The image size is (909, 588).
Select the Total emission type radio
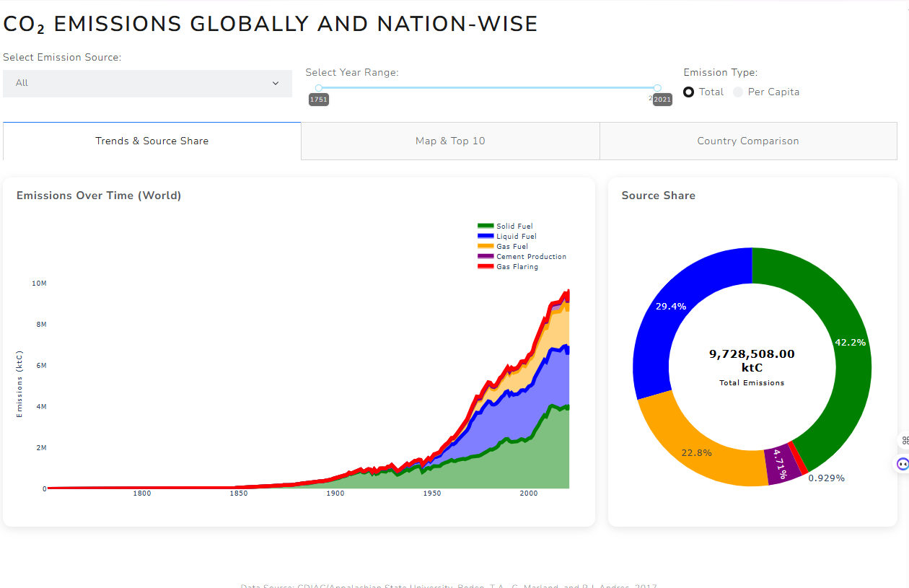point(689,92)
